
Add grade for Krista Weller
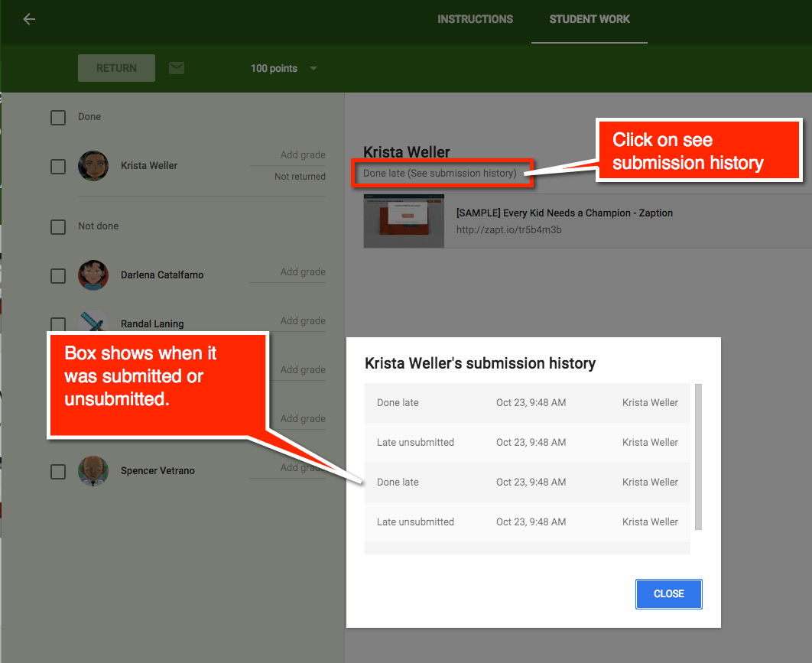303,155
